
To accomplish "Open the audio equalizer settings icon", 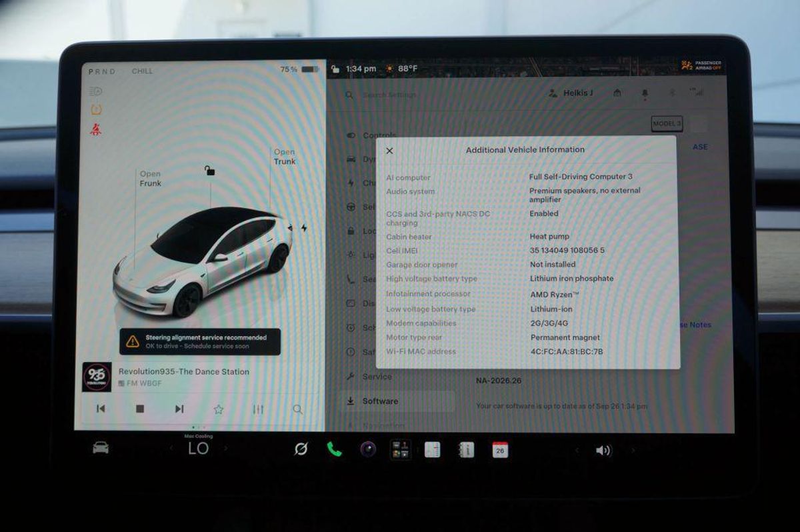I will 258,409.
